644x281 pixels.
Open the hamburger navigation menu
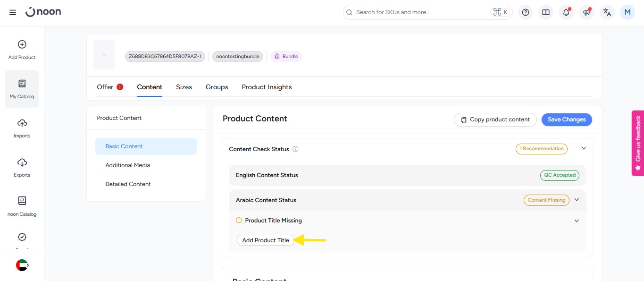(13, 12)
